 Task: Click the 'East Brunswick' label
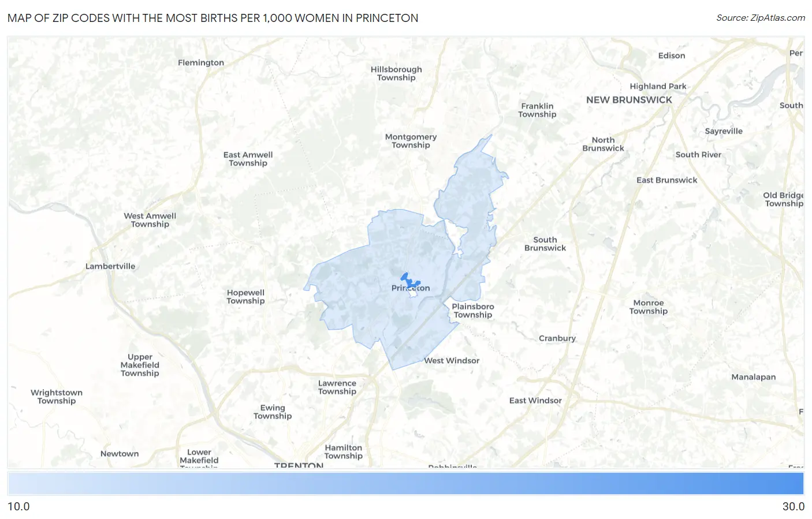[666, 180]
